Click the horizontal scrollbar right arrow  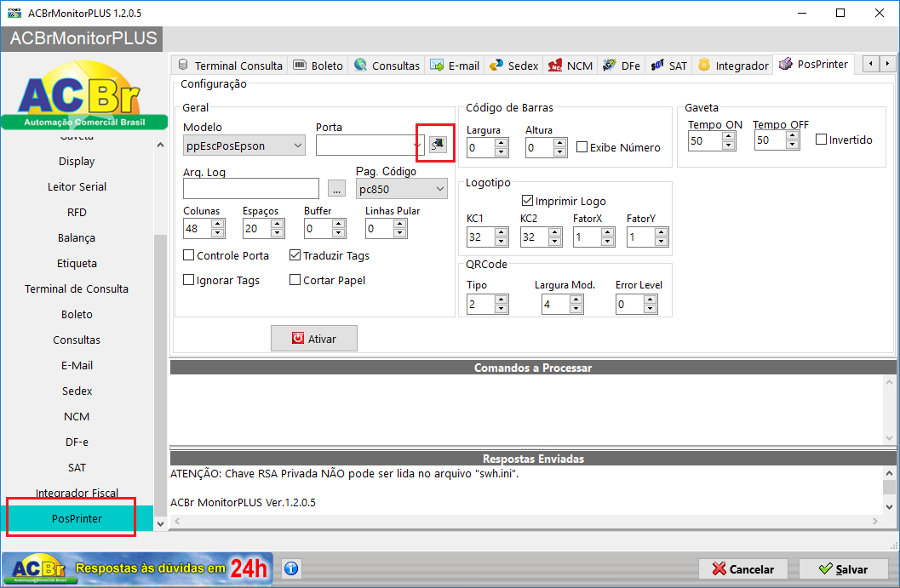click(x=874, y=521)
